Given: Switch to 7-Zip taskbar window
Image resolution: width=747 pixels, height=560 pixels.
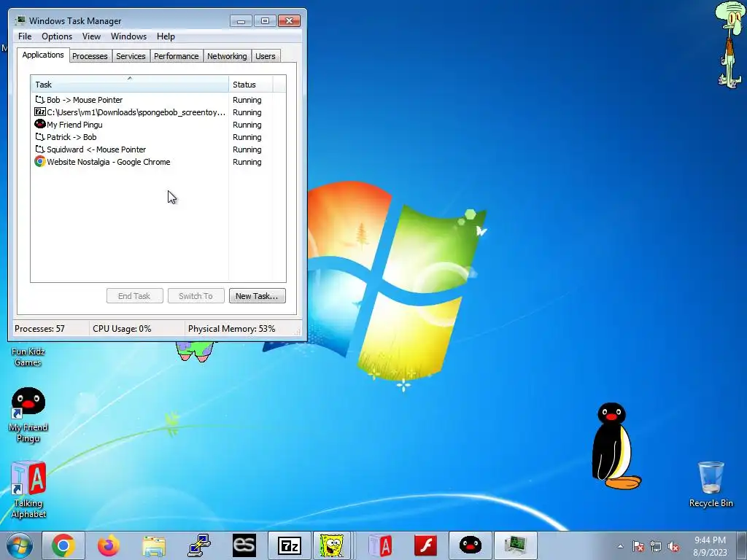Looking at the screenshot, I should (x=289, y=545).
